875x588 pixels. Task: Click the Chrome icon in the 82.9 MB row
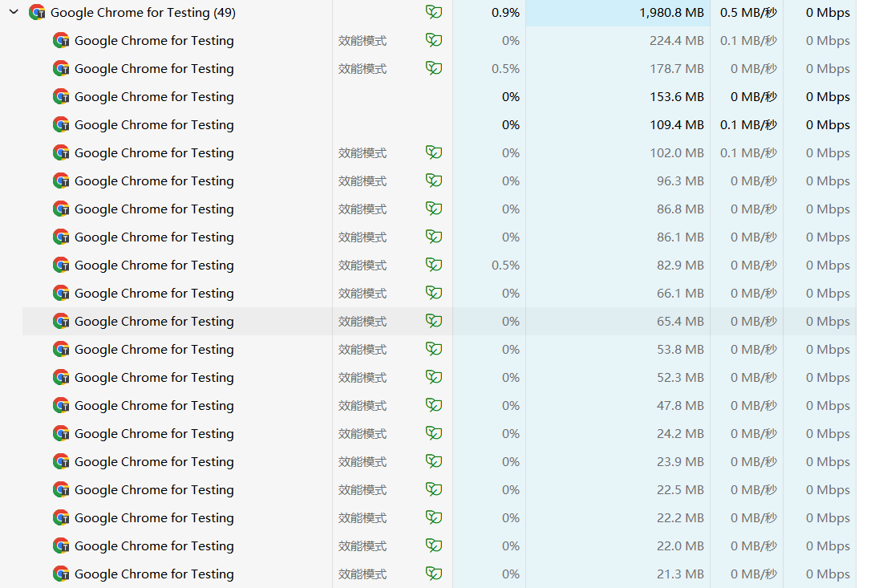point(61,265)
